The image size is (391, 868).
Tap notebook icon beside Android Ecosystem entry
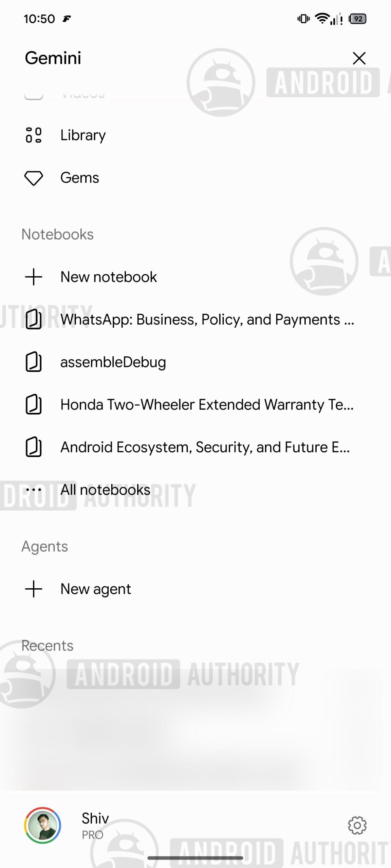click(x=34, y=447)
